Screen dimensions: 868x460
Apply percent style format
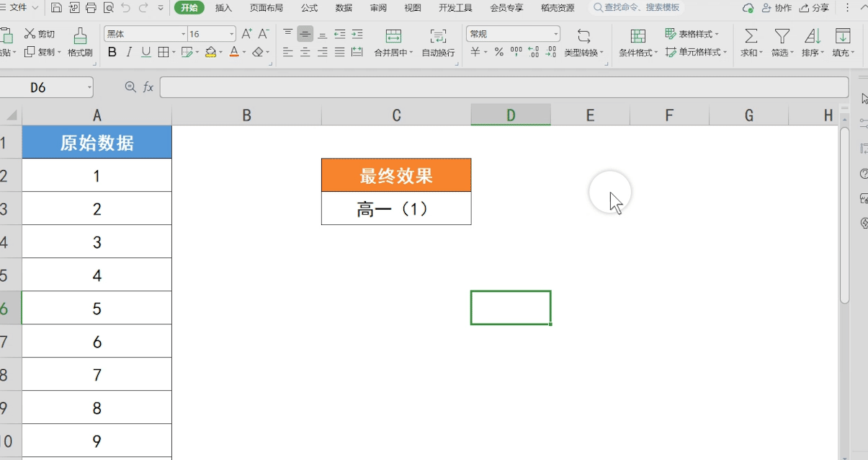coord(498,52)
